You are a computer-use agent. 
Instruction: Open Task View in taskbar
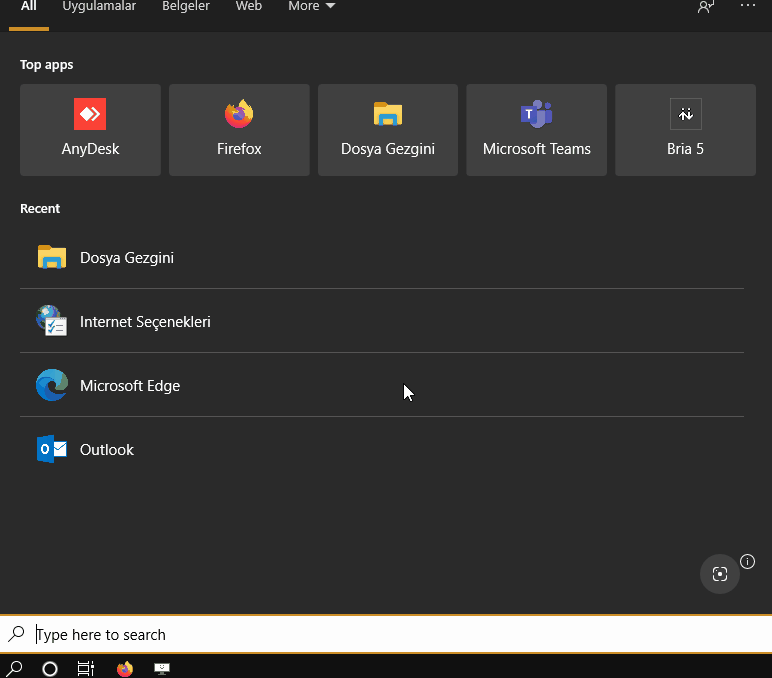tap(86, 668)
